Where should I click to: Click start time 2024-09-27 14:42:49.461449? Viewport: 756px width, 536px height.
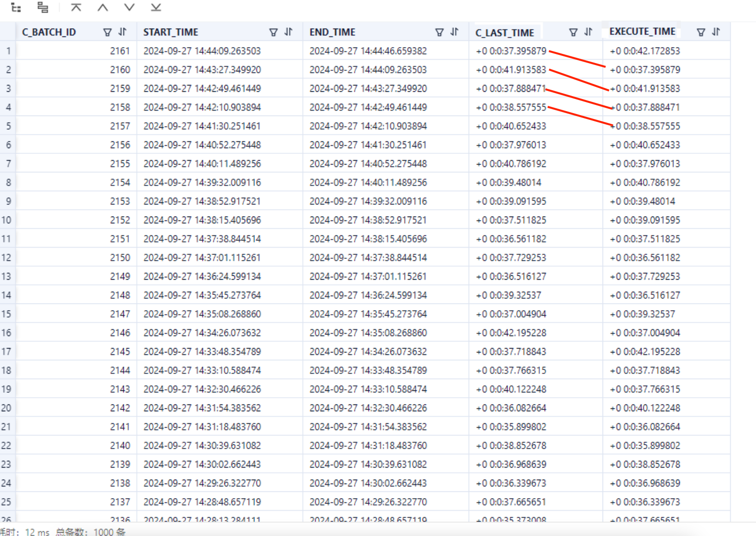click(x=202, y=88)
